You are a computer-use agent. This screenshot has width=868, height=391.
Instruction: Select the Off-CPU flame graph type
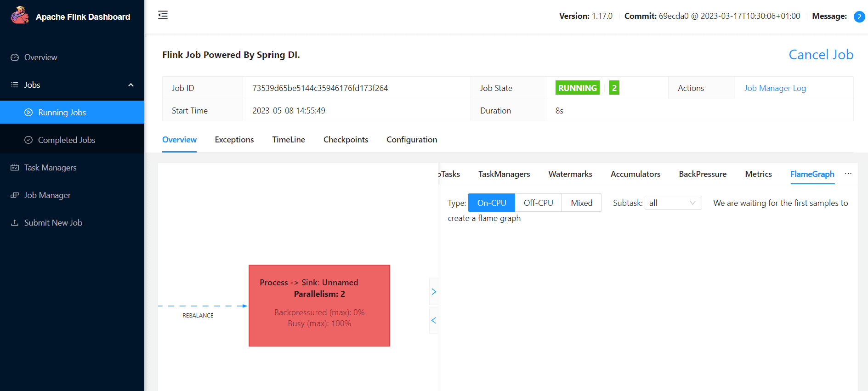539,203
